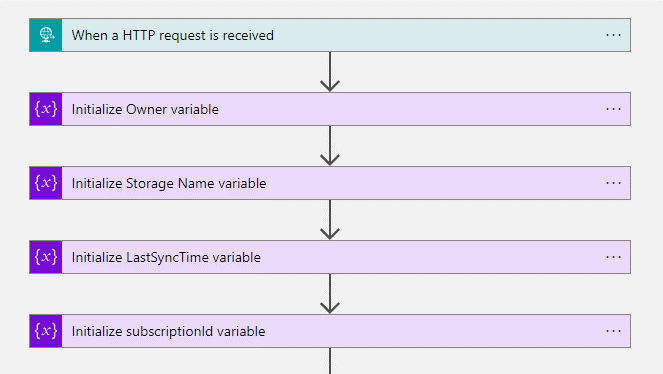The image size is (663, 374).
Task: Open the ellipsis menu for Initialize LastSyncTime variable
Action: [613, 257]
